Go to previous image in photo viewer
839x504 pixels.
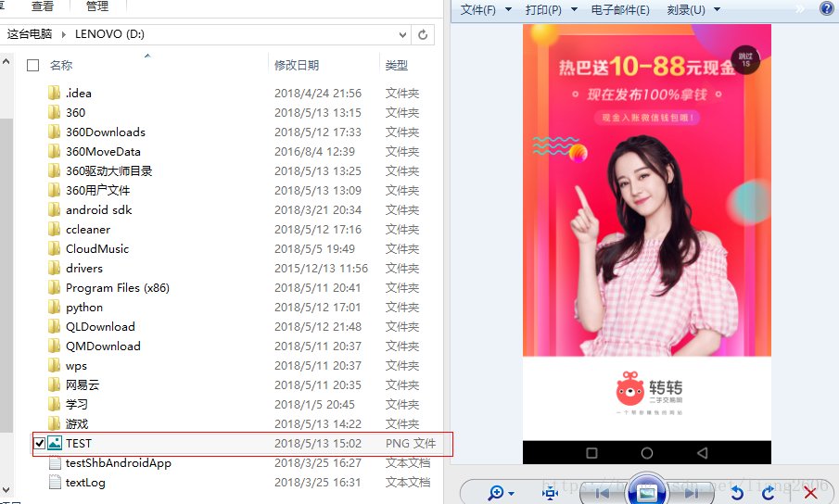[x=603, y=493]
